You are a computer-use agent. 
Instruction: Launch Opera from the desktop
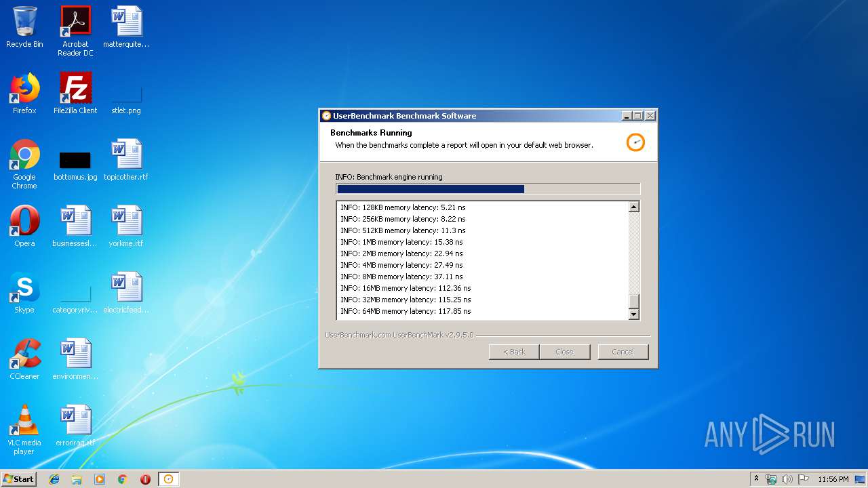pyautogui.click(x=24, y=226)
